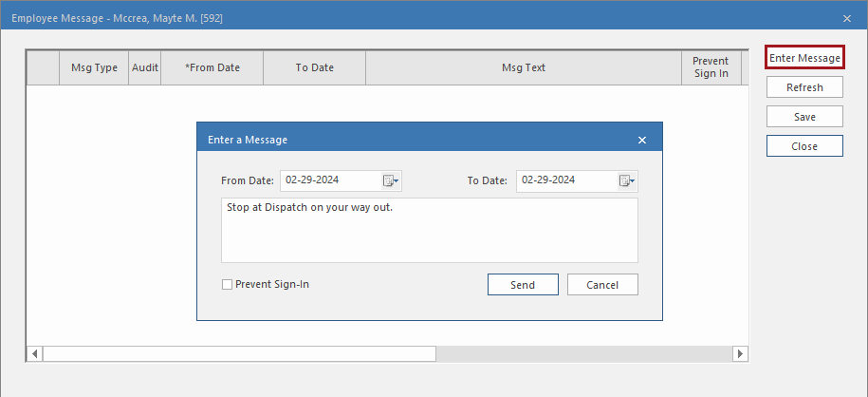Open the From Date calendar picker
Screen dimensions: 868x397
click(x=391, y=180)
